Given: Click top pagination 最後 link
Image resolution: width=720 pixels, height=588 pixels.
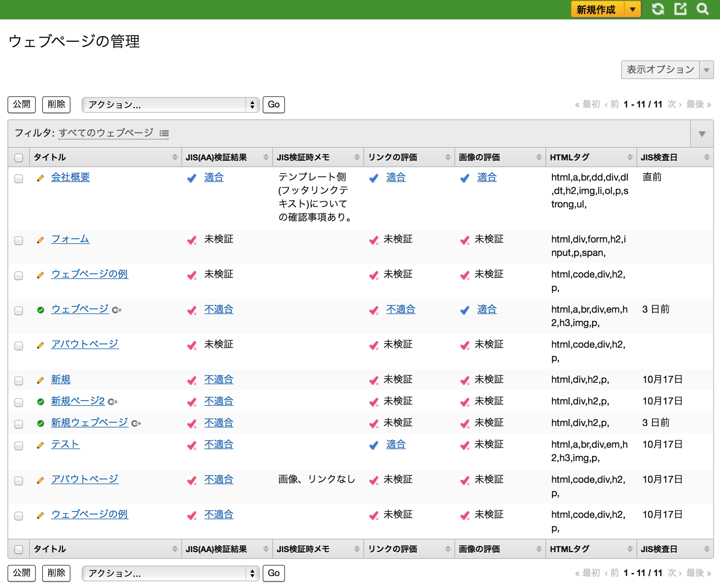Looking at the screenshot, I should 698,104.
